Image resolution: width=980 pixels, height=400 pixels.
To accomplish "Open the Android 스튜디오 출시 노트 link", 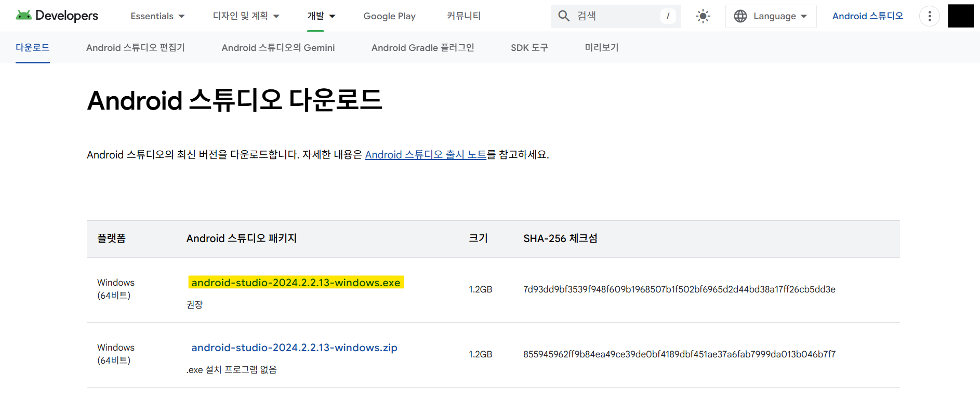I will (x=426, y=155).
